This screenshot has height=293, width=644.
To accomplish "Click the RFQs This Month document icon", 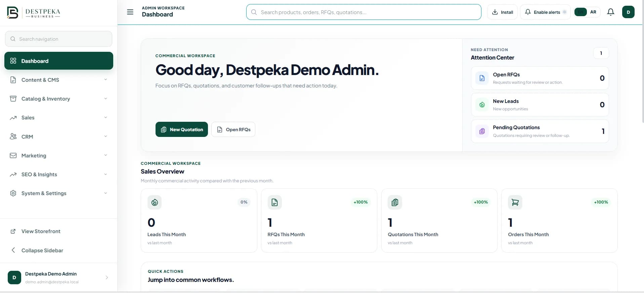I will [274, 202].
